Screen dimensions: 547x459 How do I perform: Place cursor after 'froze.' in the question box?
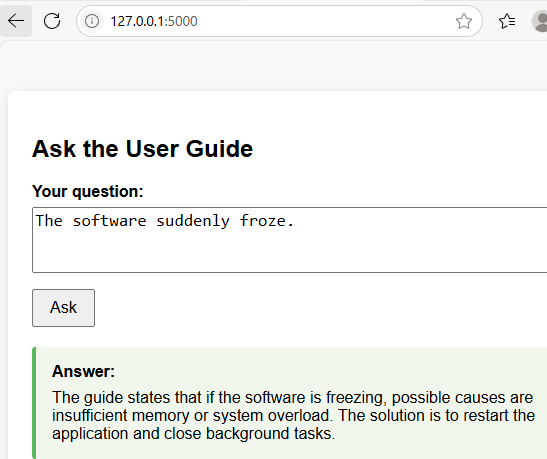pos(295,221)
